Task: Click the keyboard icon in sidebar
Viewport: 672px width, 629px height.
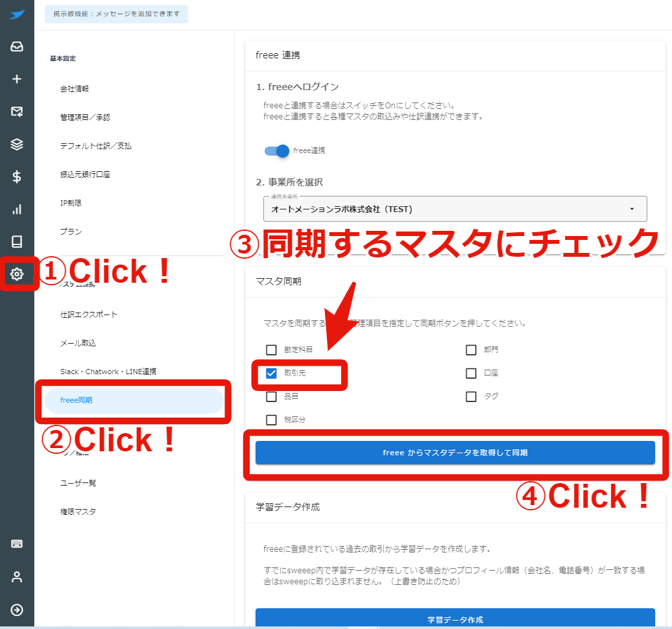Action: click(x=17, y=544)
